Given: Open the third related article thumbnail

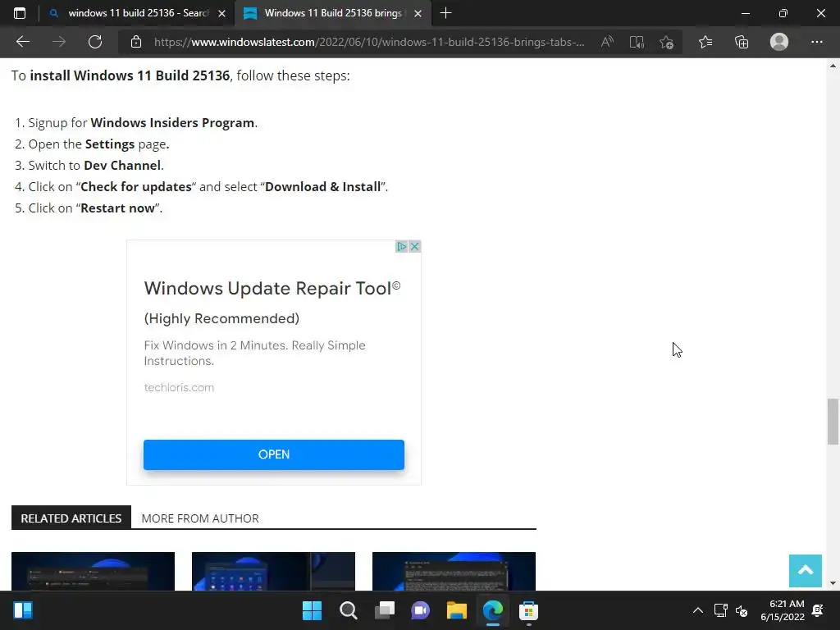Looking at the screenshot, I should (x=454, y=571).
